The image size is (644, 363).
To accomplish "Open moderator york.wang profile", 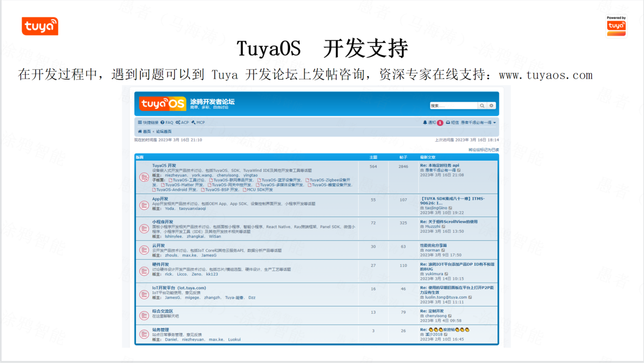I will [x=202, y=175].
